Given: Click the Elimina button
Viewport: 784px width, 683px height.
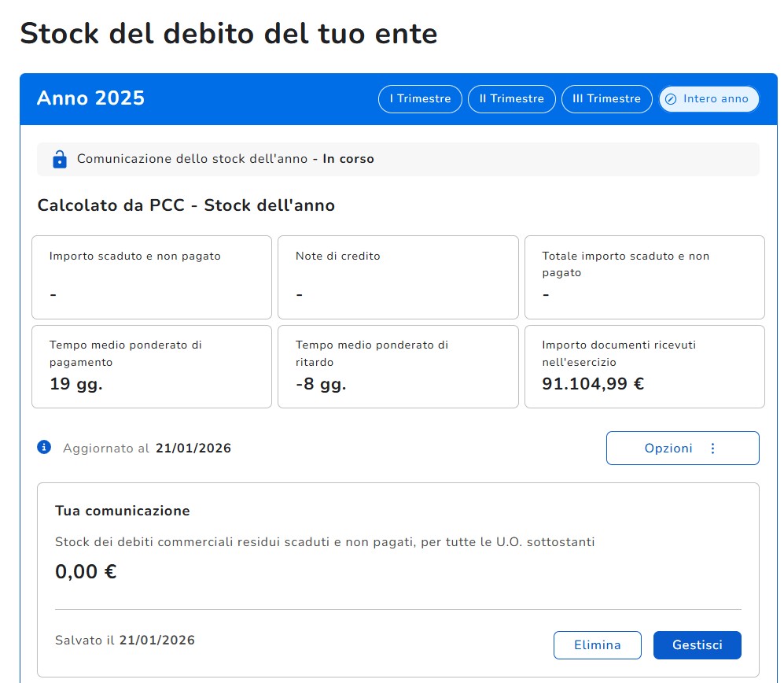Looking at the screenshot, I should 597,645.
